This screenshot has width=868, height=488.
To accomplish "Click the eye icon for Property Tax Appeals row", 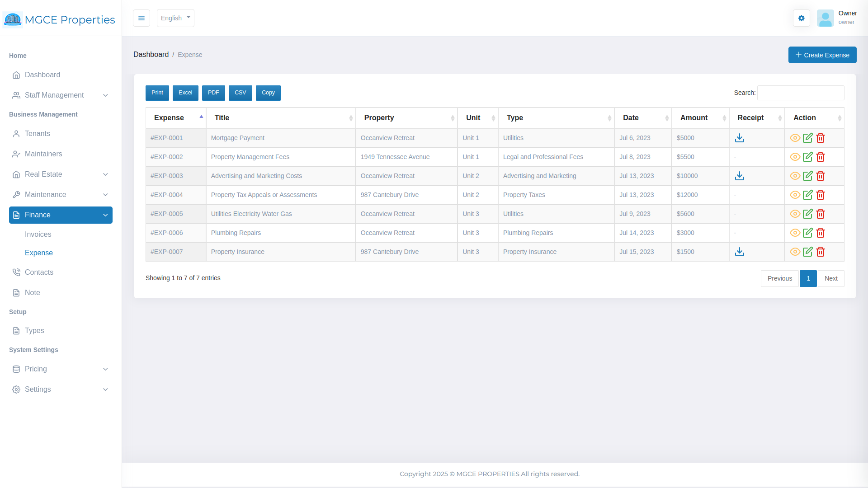I will point(795,195).
